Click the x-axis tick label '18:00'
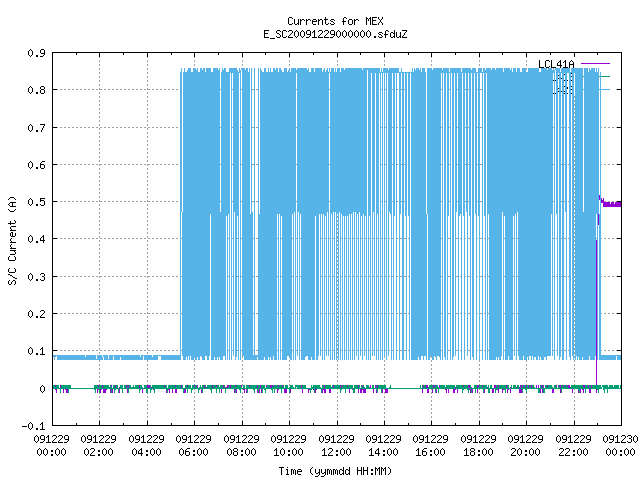The height and width of the screenshot is (480, 640). (478, 452)
